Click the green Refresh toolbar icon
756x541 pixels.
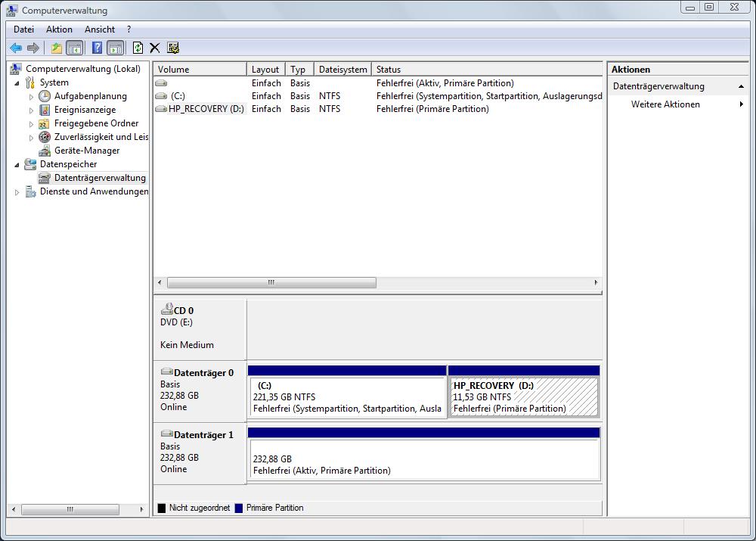pos(138,48)
